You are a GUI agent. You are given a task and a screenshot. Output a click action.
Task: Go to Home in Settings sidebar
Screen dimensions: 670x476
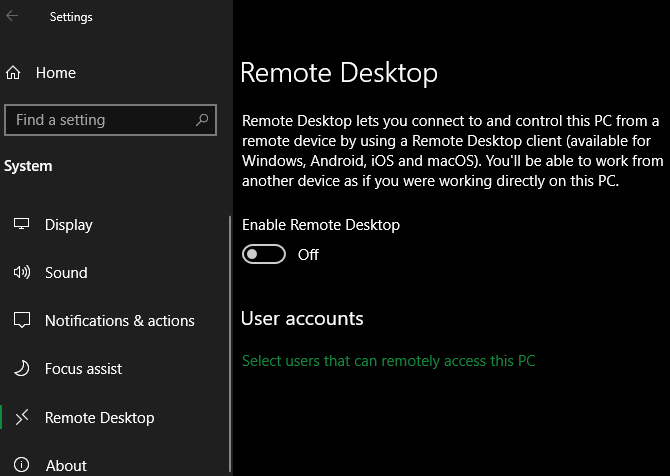click(x=56, y=73)
